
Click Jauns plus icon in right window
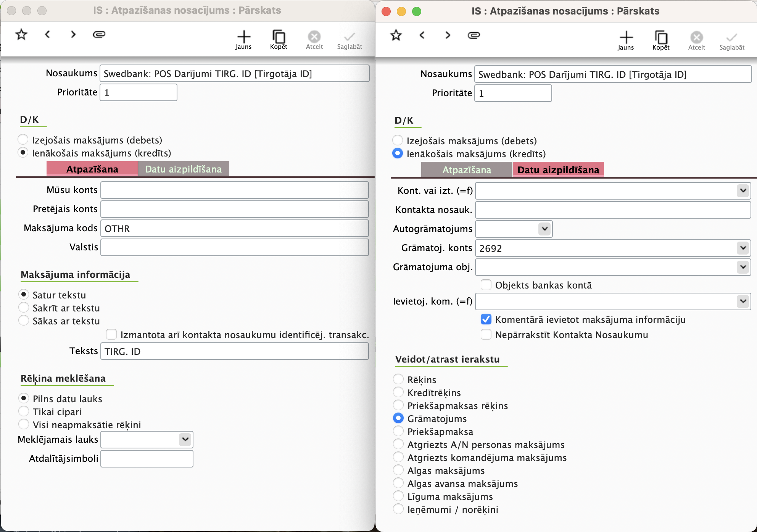626,38
